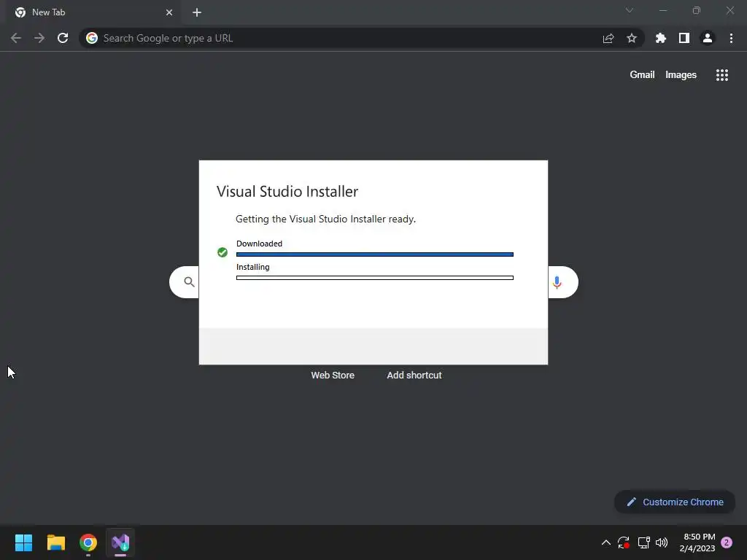Viewport: 747px width, 560px height.
Task: Switch to Visual Studio Installer in the taskbar
Action: point(120,542)
